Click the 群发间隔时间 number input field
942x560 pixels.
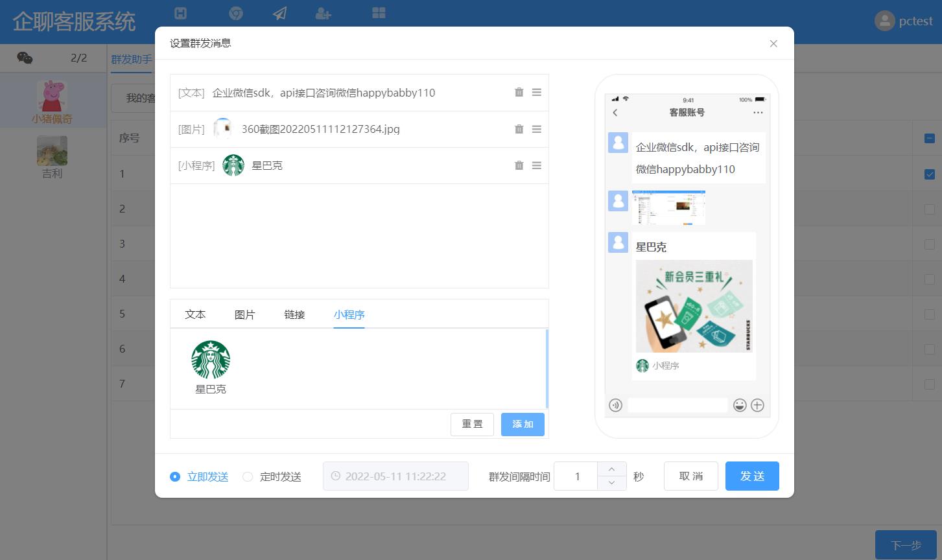click(x=576, y=476)
